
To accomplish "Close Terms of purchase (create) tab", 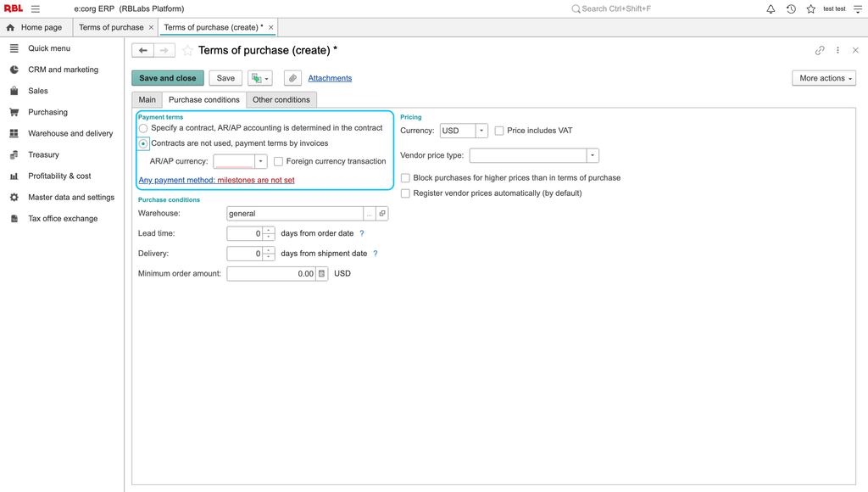I will [270, 27].
